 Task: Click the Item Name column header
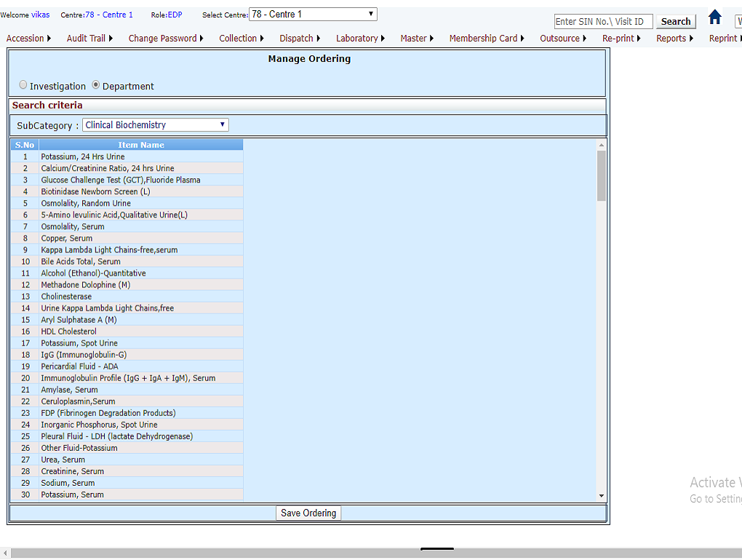[x=141, y=145]
